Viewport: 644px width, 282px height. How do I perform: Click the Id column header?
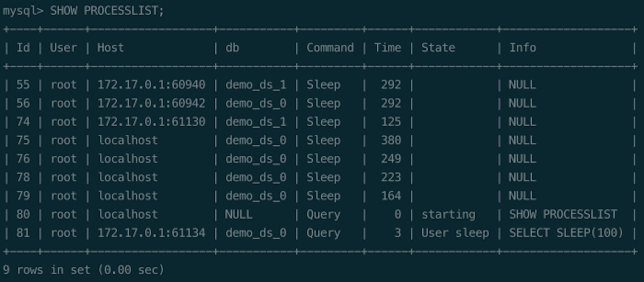23,48
